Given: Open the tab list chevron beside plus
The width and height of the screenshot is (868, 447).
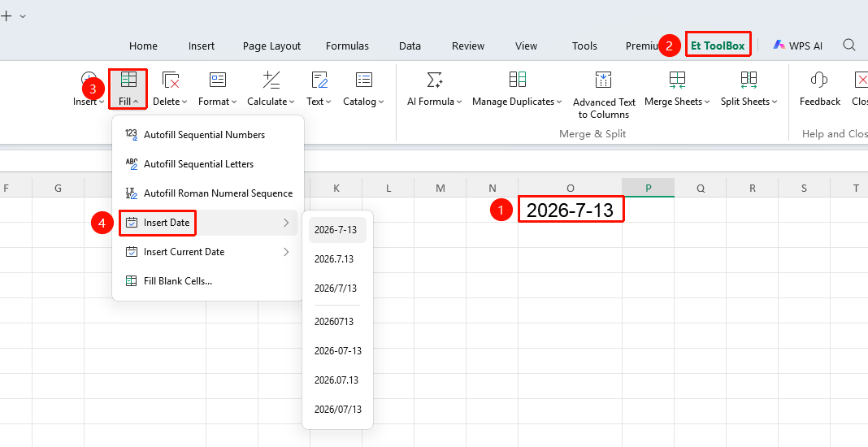Looking at the screenshot, I should click(23, 16).
